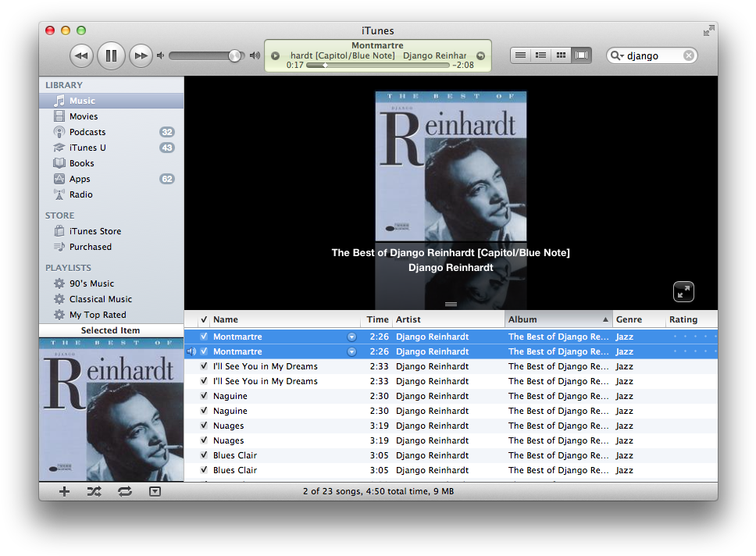Click the checkmark column header

point(204,319)
